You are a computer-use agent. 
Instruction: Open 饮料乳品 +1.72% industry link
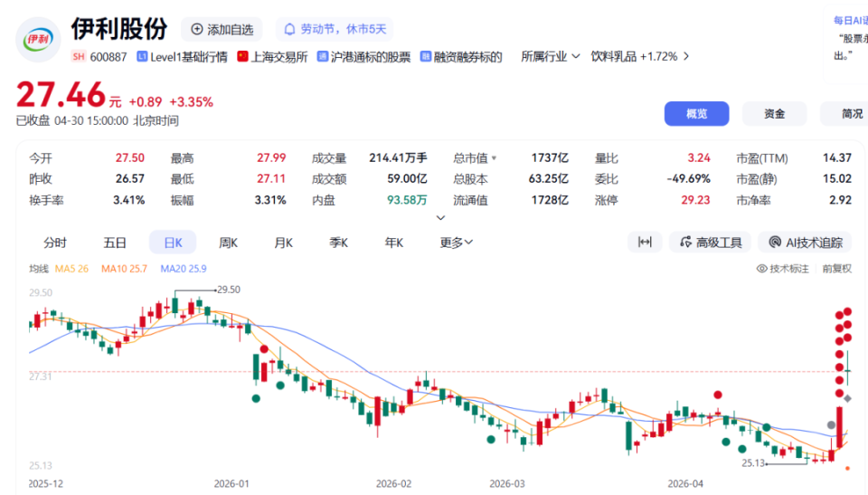click(x=634, y=56)
